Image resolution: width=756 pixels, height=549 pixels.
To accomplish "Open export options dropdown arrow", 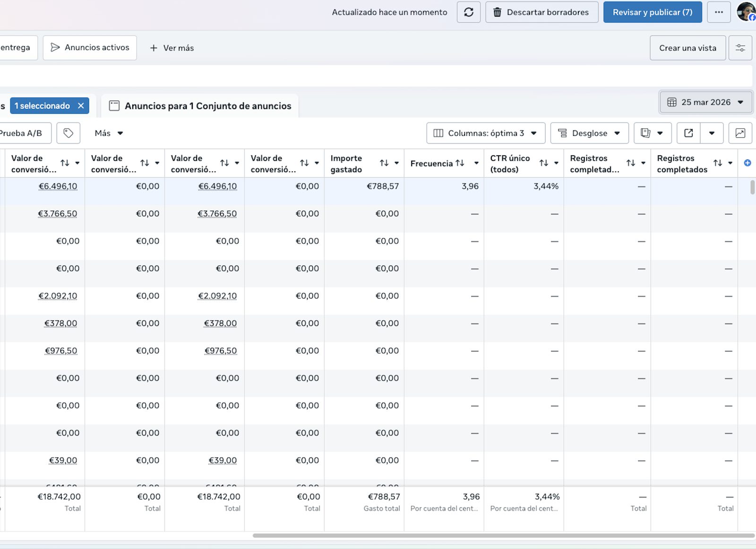I will tap(712, 133).
